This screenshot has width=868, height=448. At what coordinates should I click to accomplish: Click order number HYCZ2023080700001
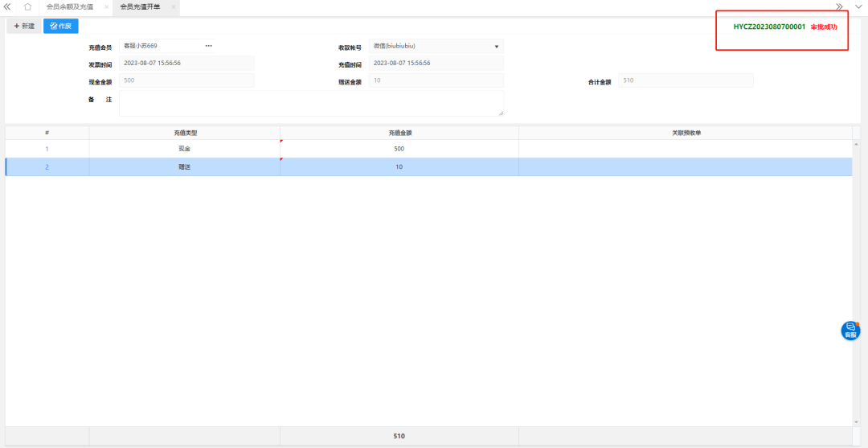769,27
